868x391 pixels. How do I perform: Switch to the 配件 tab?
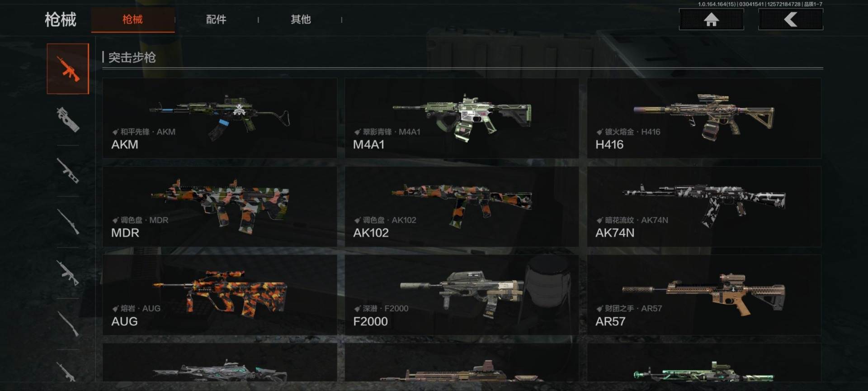point(216,19)
